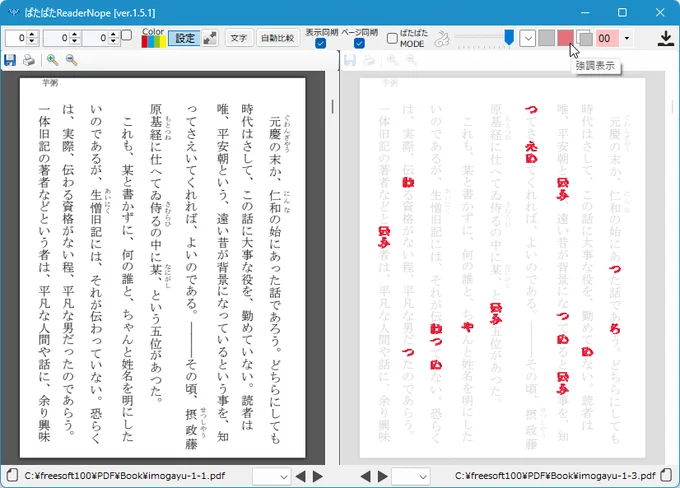Image resolution: width=680 pixels, height=488 pixels.
Task: Click into the first numeric input field
Action: [x=16, y=38]
